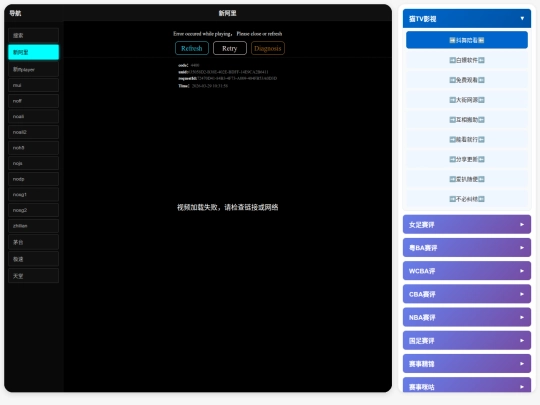
Task: Select the 搜索 sidebar item
Action: [x=33, y=35]
